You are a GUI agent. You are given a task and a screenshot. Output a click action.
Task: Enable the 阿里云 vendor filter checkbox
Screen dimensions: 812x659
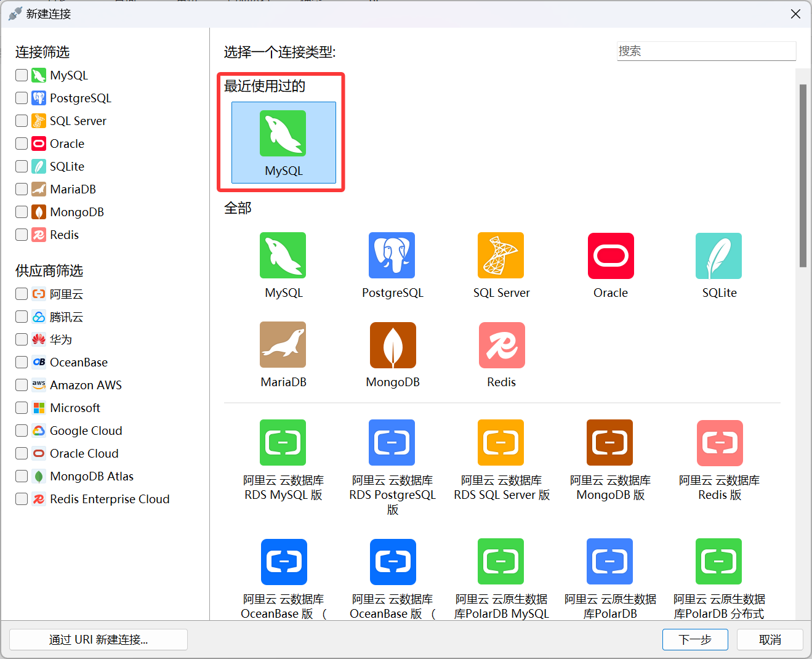pyautogui.click(x=22, y=294)
